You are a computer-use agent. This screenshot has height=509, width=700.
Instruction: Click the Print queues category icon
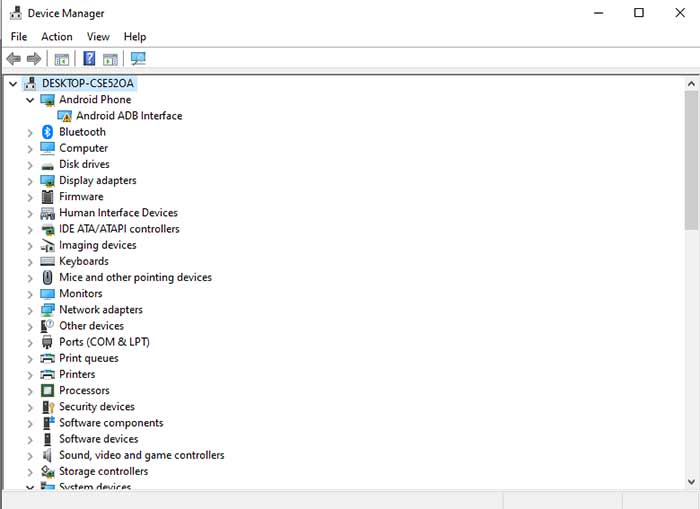click(47, 358)
